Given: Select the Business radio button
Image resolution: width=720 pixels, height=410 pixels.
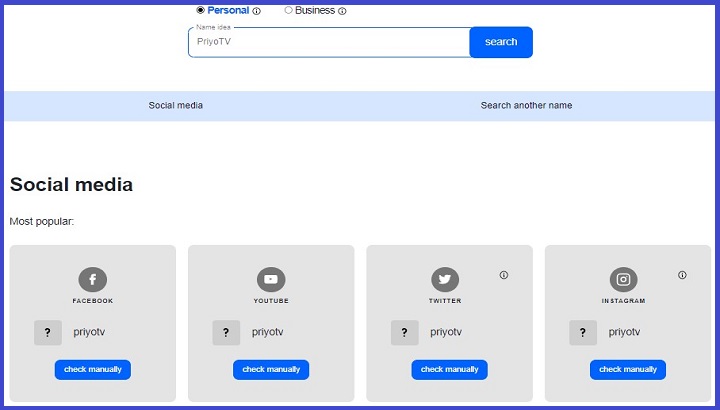Looking at the screenshot, I should coord(289,10).
